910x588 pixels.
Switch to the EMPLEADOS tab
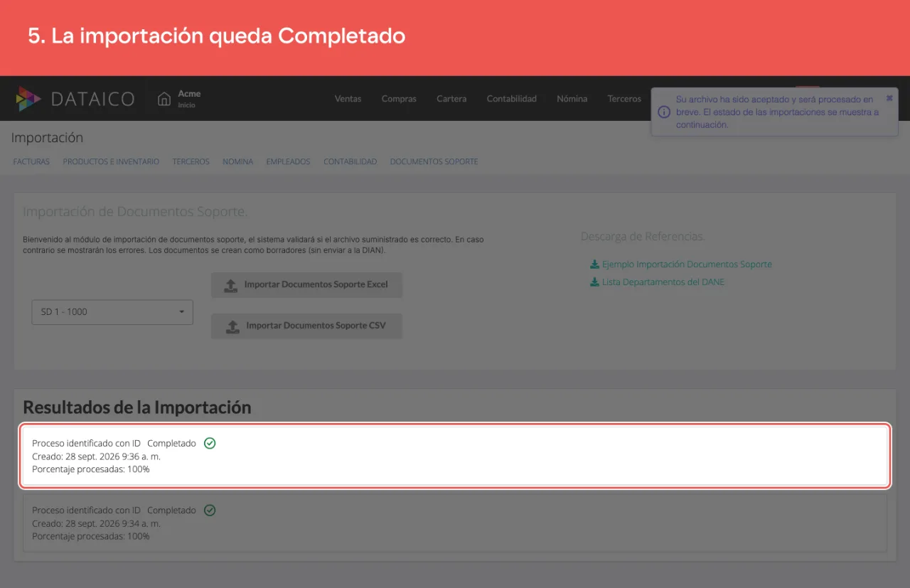click(288, 162)
